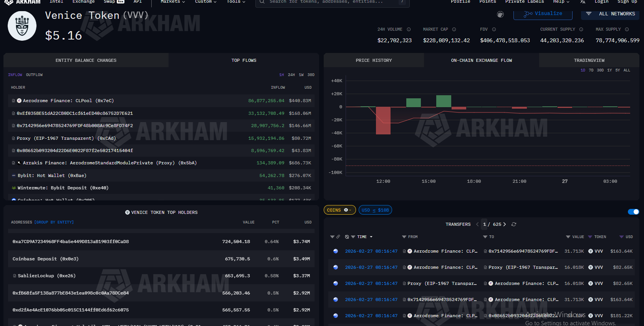Switch top flows to OUTFLOW
Image resolution: width=644 pixels, height=326 pixels.
[x=34, y=75]
